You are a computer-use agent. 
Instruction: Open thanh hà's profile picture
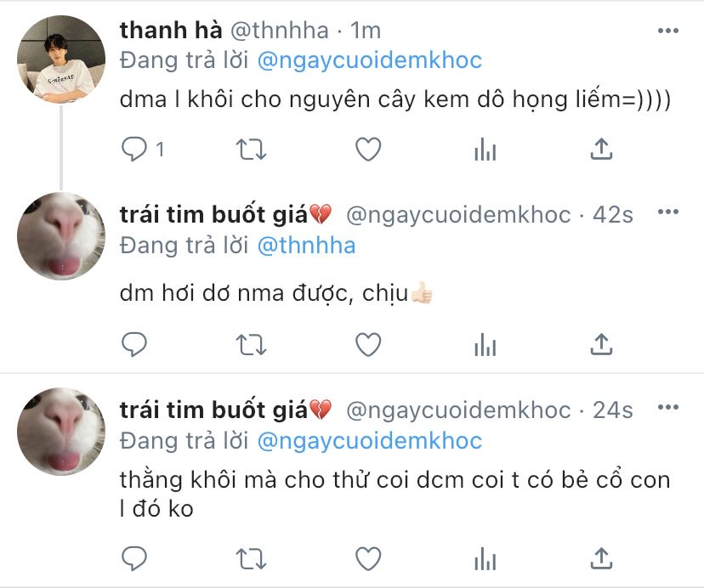click(61, 59)
